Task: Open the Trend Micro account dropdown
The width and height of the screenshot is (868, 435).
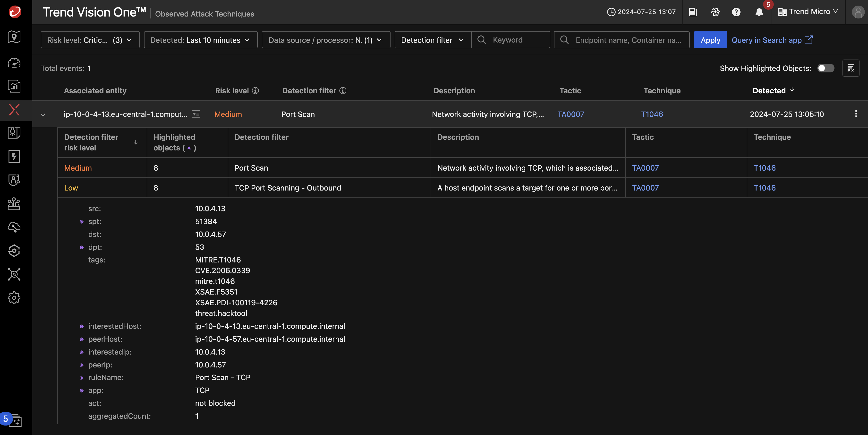Action: point(808,12)
